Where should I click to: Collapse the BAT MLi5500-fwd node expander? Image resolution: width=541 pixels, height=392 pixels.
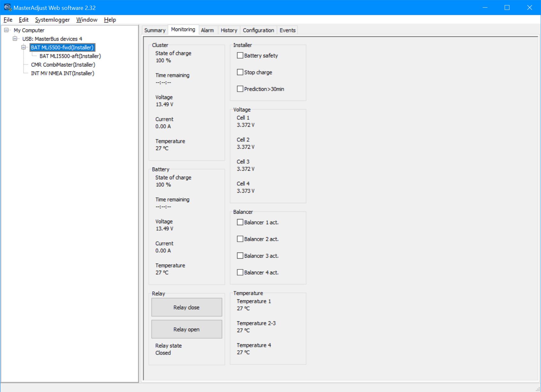(x=23, y=47)
